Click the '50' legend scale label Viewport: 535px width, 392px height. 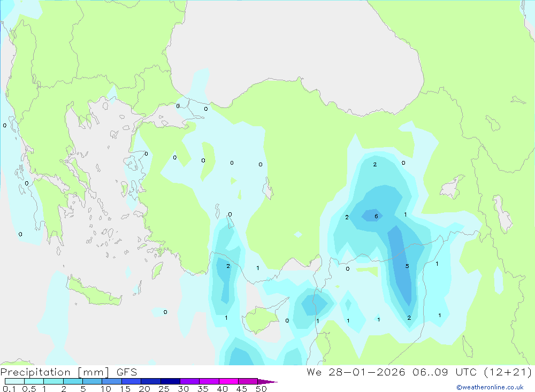[x=261, y=389]
